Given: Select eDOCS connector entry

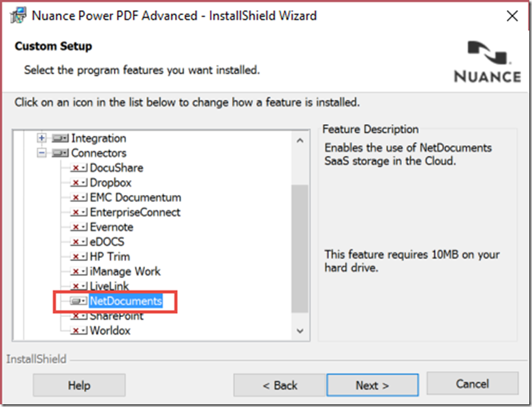Looking at the screenshot, I should pos(107,242).
